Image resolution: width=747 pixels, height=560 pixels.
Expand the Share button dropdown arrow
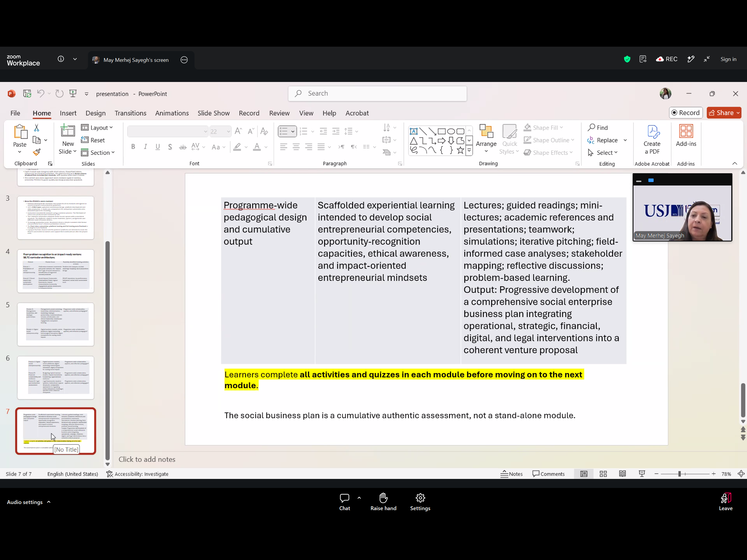(x=738, y=113)
